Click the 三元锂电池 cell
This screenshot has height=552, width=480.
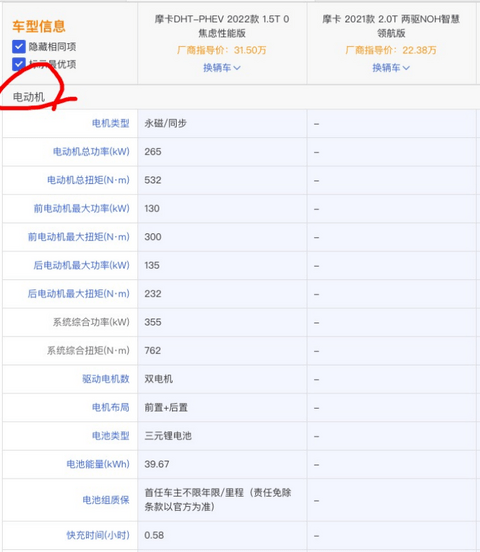pyautogui.click(x=168, y=436)
